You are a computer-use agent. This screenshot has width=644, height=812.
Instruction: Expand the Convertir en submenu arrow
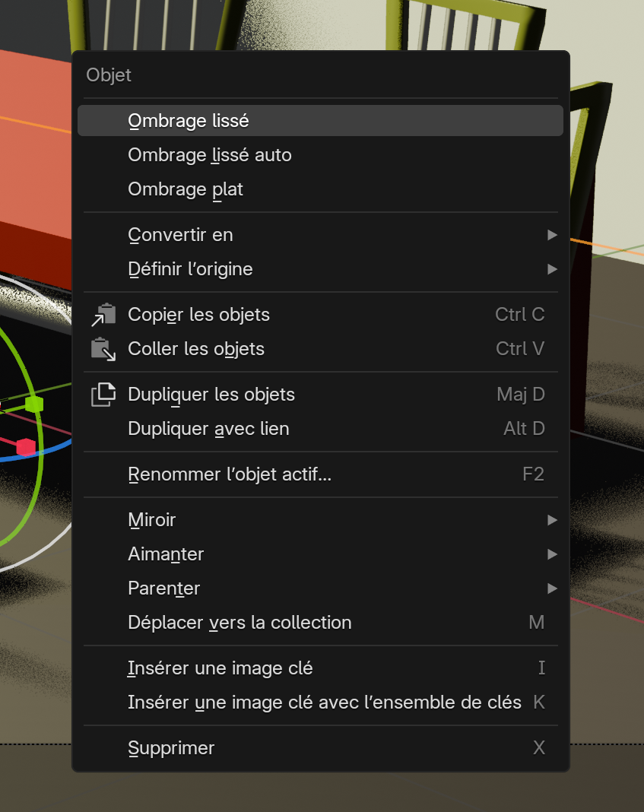[x=552, y=235]
